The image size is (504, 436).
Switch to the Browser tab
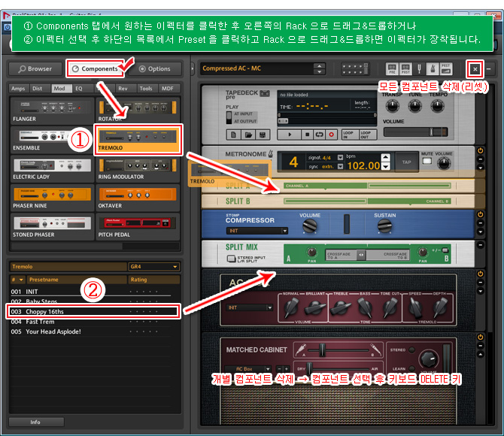[x=35, y=68]
